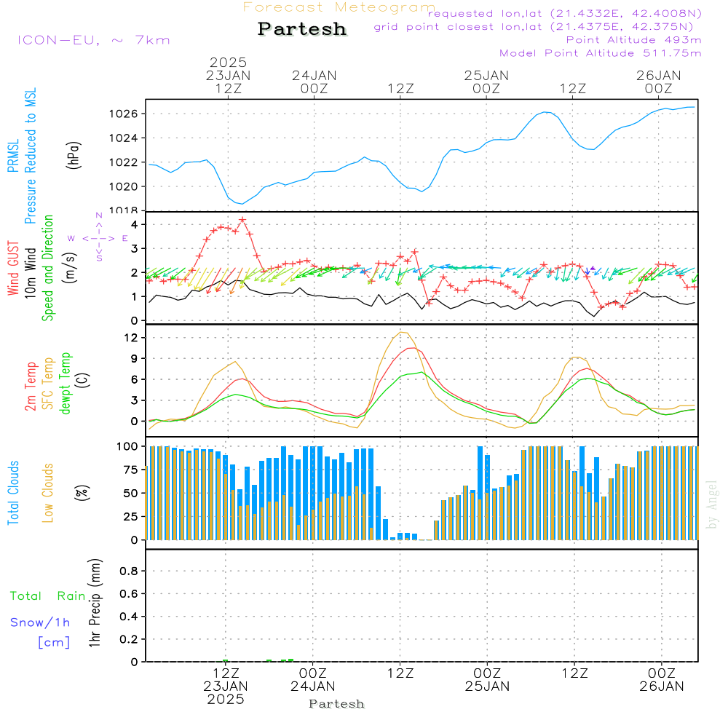Click the 'ICON-EU, ~ 7km' model label
Screen dimensions: 728x728
(x=94, y=40)
